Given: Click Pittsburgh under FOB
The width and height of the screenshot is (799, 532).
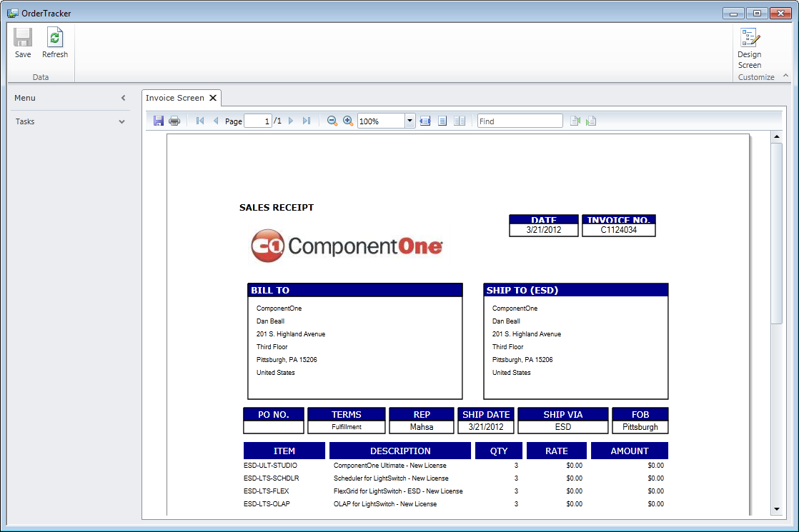Looking at the screenshot, I should coord(640,427).
